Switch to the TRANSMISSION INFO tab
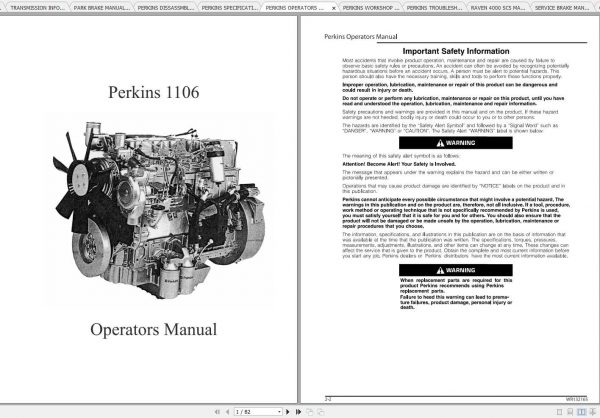The width and height of the screenshot is (600, 418). [37, 8]
